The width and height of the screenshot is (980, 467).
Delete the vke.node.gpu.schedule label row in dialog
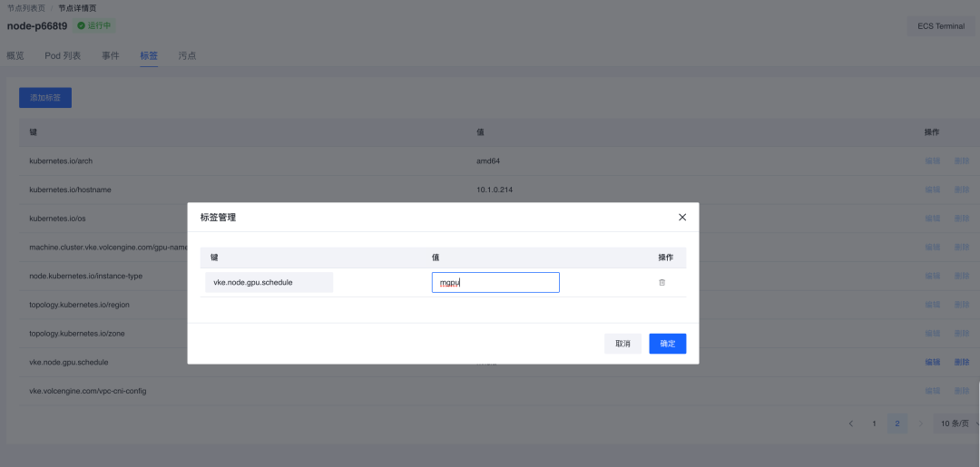click(x=661, y=283)
